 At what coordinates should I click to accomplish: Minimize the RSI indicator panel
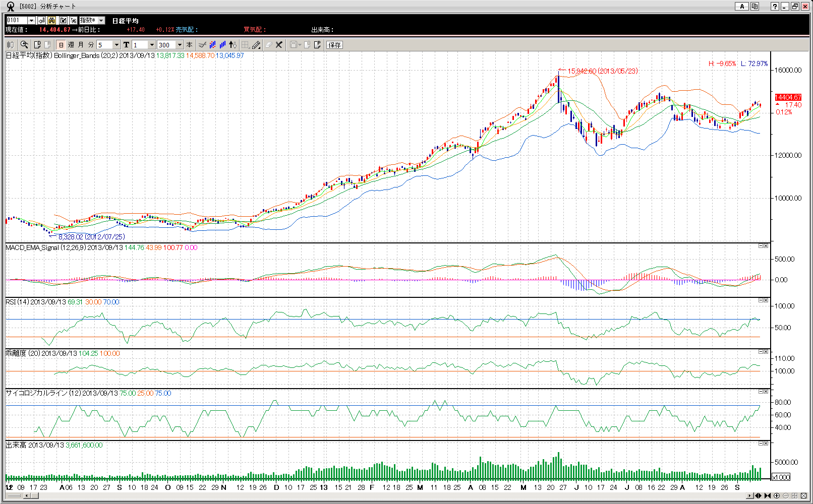pyautogui.click(x=761, y=300)
